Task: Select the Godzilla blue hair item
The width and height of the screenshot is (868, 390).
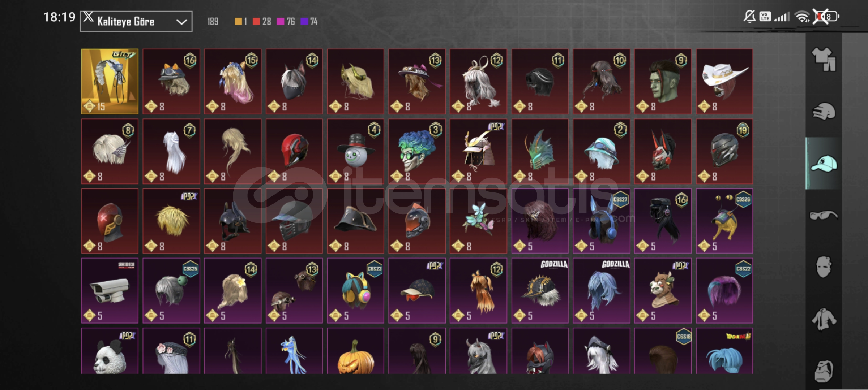Action: click(601, 290)
